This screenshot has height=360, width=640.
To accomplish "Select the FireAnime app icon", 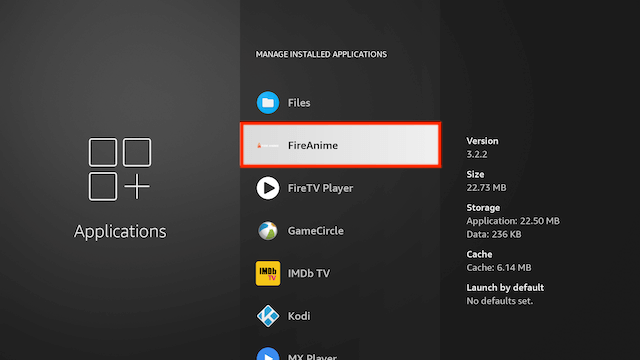I will point(268,145).
